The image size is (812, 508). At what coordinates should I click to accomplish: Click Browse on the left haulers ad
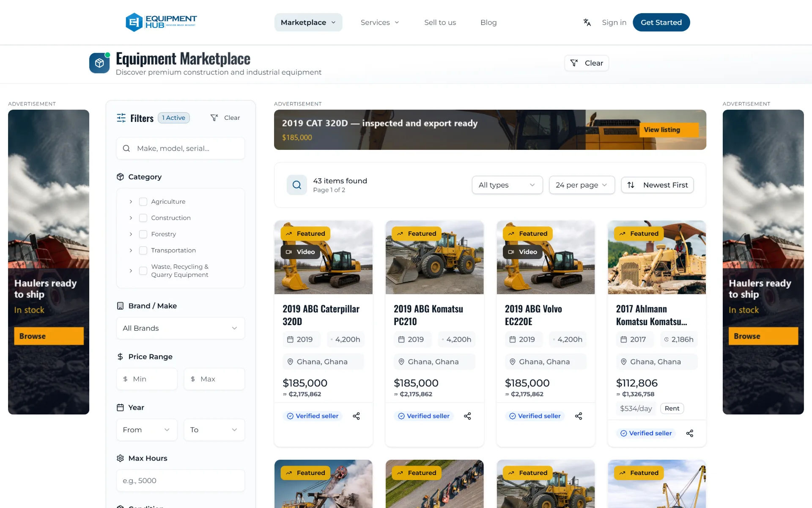click(49, 336)
